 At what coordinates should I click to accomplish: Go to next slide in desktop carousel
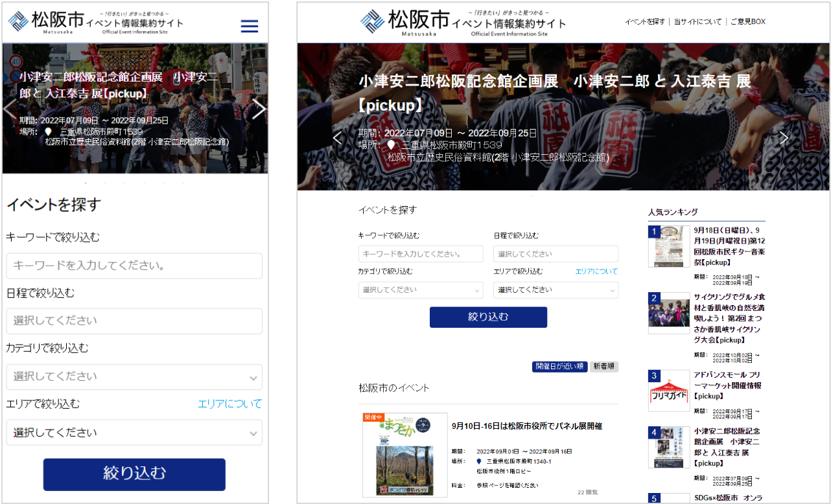click(x=784, y=138)
